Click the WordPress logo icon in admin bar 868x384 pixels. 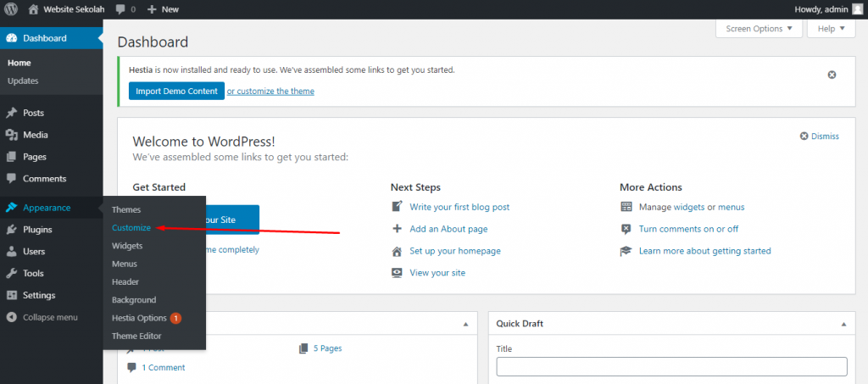coord(11,9)
